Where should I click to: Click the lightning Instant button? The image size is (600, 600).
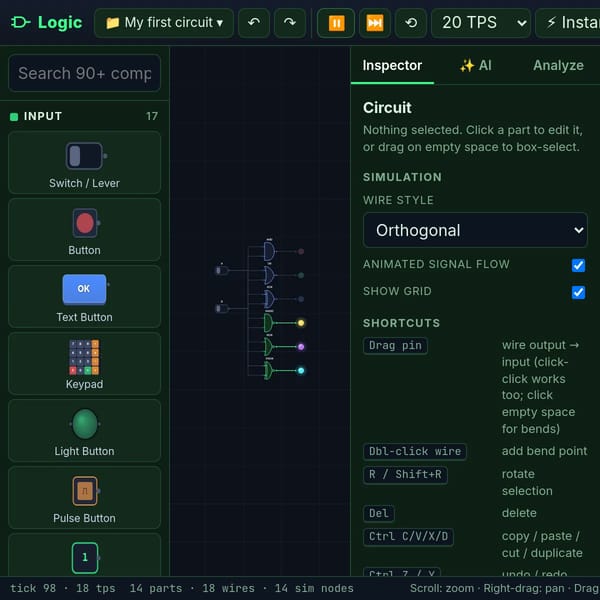(x=568, y=23)
